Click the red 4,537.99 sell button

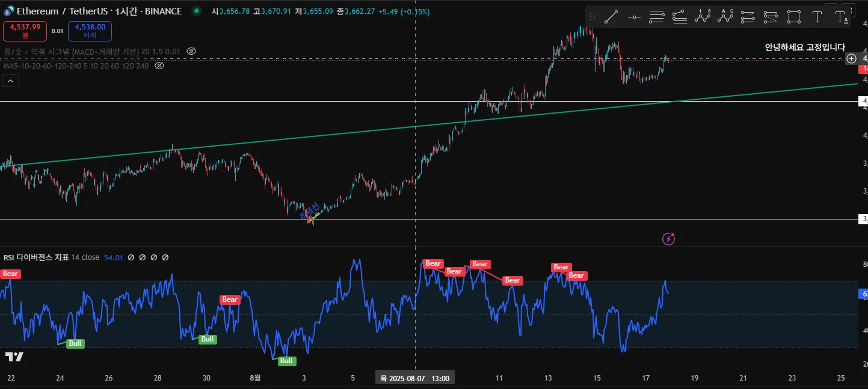pyautogui.click(x=25, y=31)
